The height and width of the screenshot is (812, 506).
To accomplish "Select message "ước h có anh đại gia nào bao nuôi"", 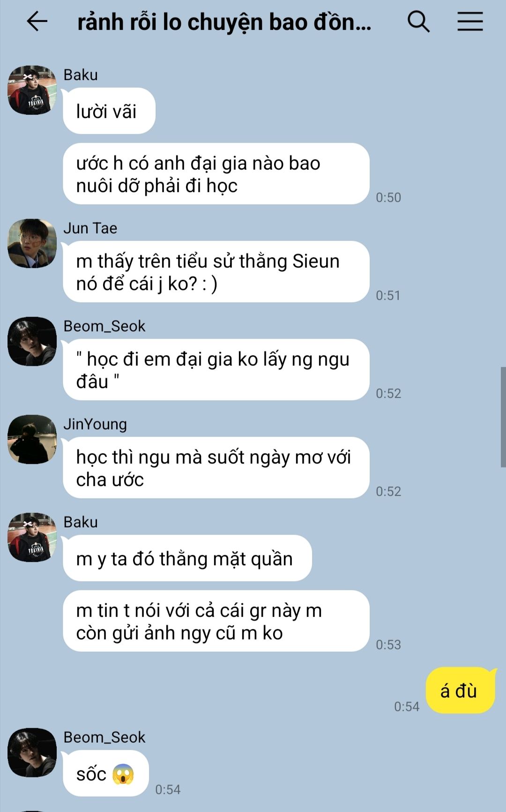I will [216, 174].
